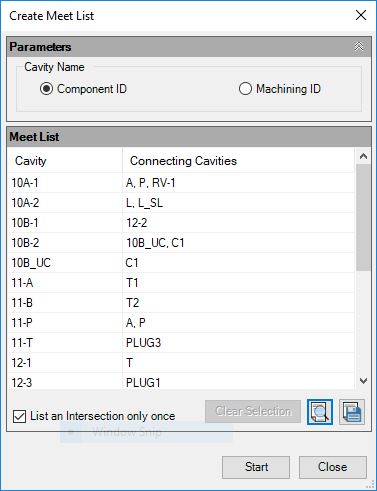This screenshot has width=377, height=491.
Task: Click the Start button
Action: pyautogui.click(x=256, y=467)
